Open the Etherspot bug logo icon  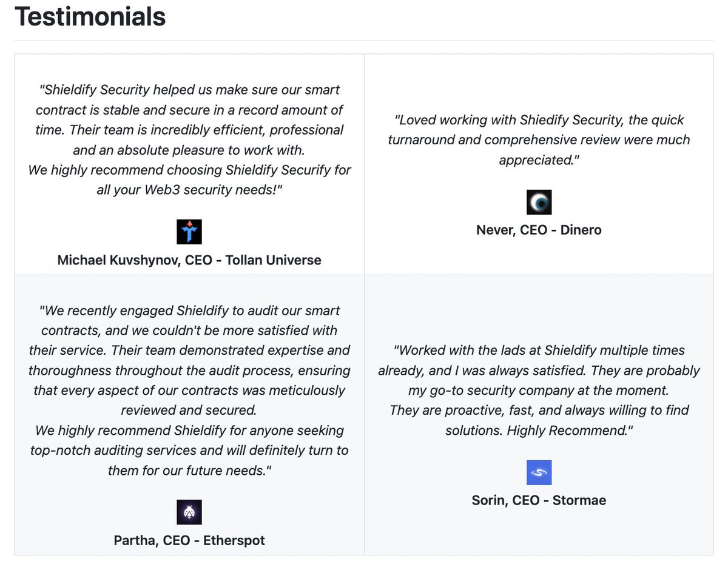click(x=189, y=512)
